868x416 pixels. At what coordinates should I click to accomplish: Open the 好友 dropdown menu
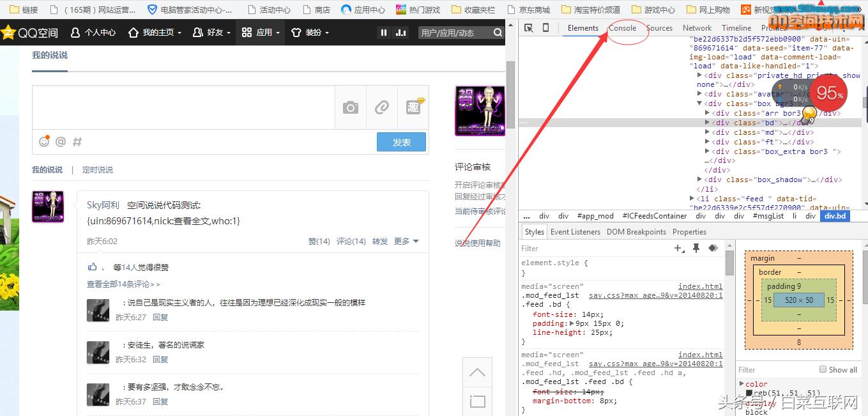tap(211, 32)
